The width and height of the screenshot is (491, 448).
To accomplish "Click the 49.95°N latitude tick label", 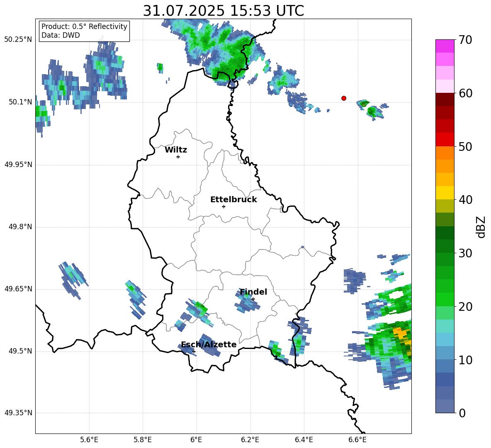I will click(18, 165).
